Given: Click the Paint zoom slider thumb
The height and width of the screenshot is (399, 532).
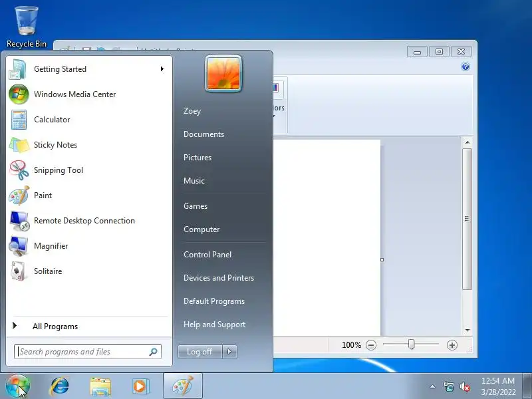Looking at the screenshot, I should point(411,344).
